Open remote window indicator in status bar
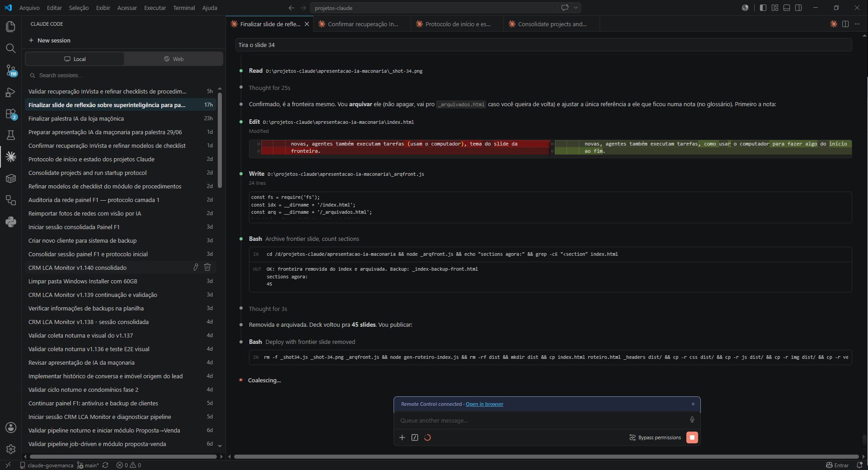 click(x=8, y=465)
